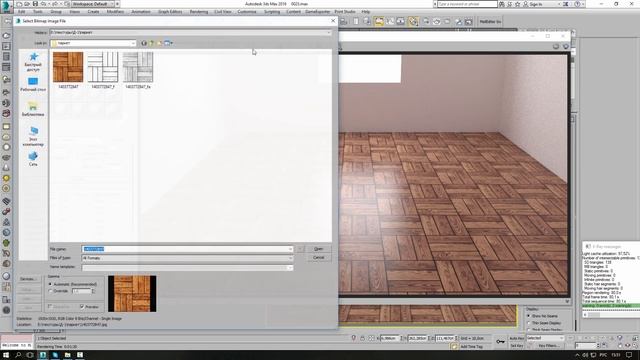Select Show No Seams radio button
The image size is (640, 360).
pos(529,316)
